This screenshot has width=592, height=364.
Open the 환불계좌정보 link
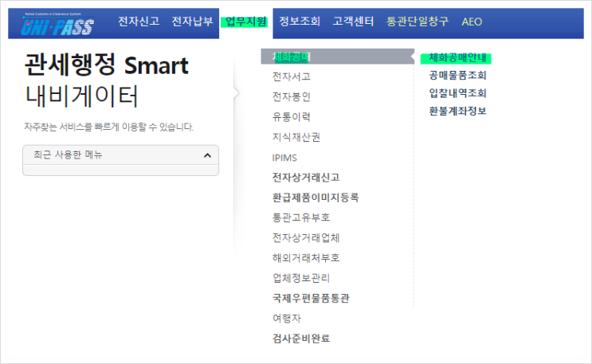(457, 111)
